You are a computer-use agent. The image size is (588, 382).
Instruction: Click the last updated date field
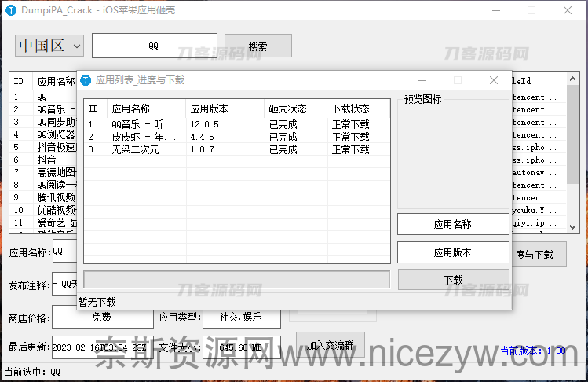click(x=99, y=347)
